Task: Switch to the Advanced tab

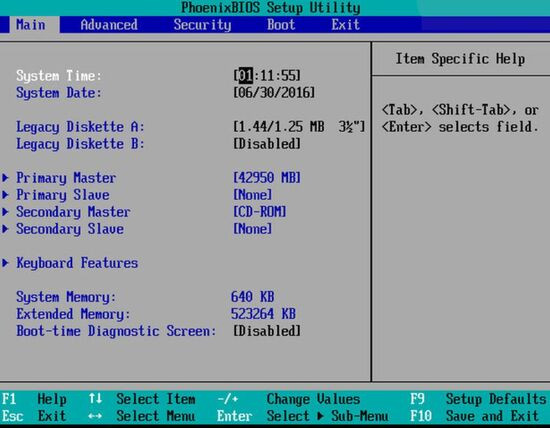Action: 109,25
